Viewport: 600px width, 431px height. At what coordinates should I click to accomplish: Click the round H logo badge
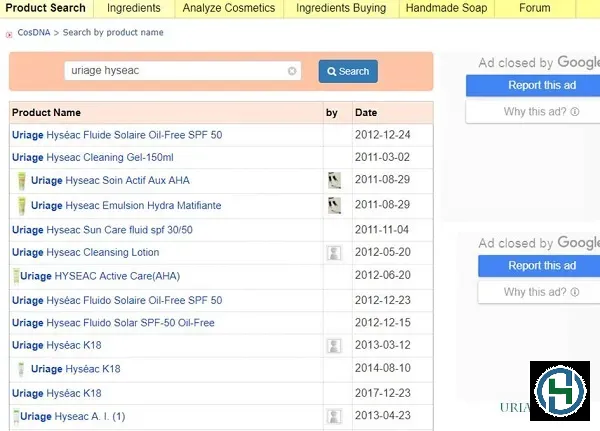(560, 391)
